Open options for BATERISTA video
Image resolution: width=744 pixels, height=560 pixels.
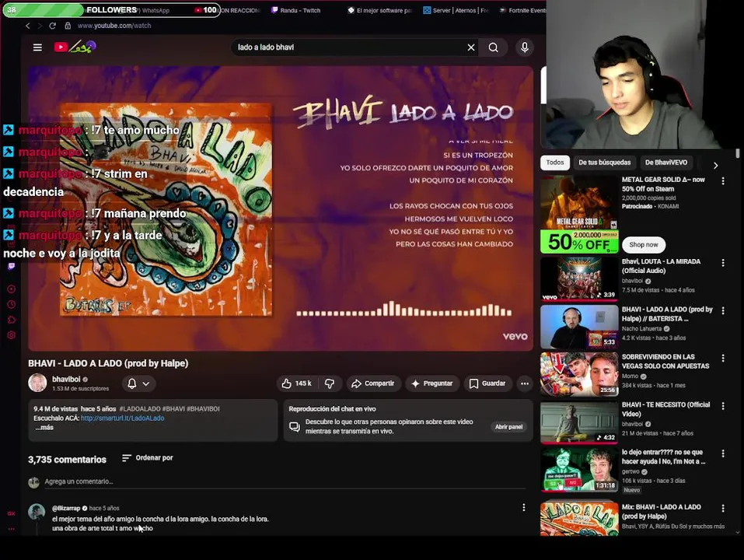tap(723, 311)
